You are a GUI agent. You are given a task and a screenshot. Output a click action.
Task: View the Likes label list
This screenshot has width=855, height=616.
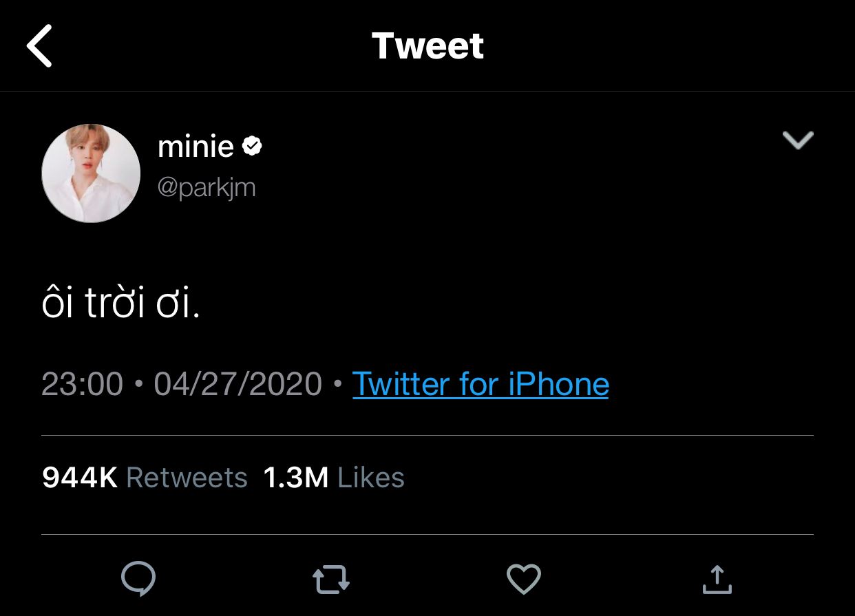point(371,478)
